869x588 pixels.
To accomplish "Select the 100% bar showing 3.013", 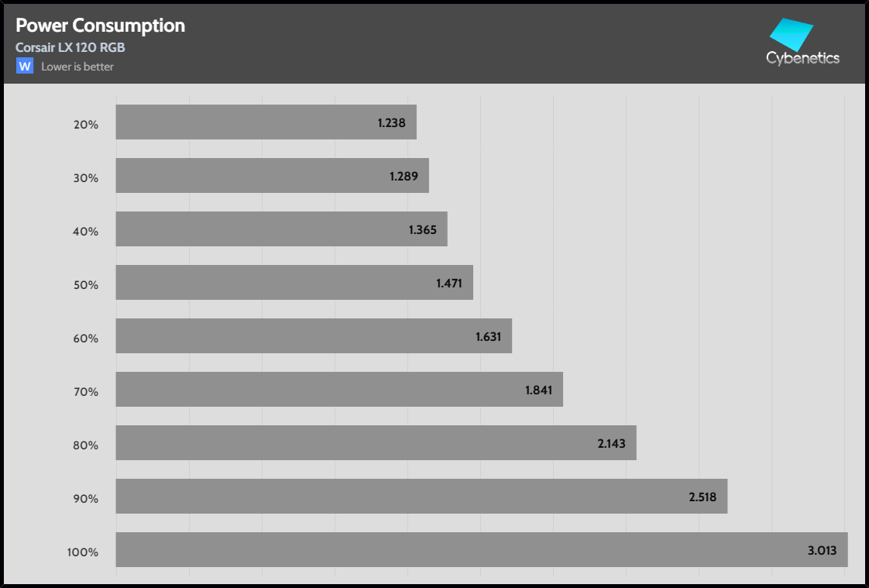I will 482,550.
